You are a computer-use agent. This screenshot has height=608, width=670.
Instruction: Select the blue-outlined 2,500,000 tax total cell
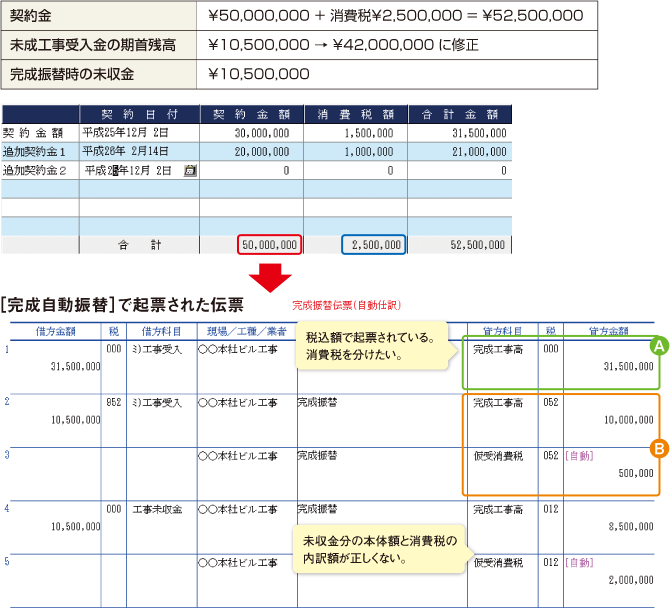click(373, 244)
